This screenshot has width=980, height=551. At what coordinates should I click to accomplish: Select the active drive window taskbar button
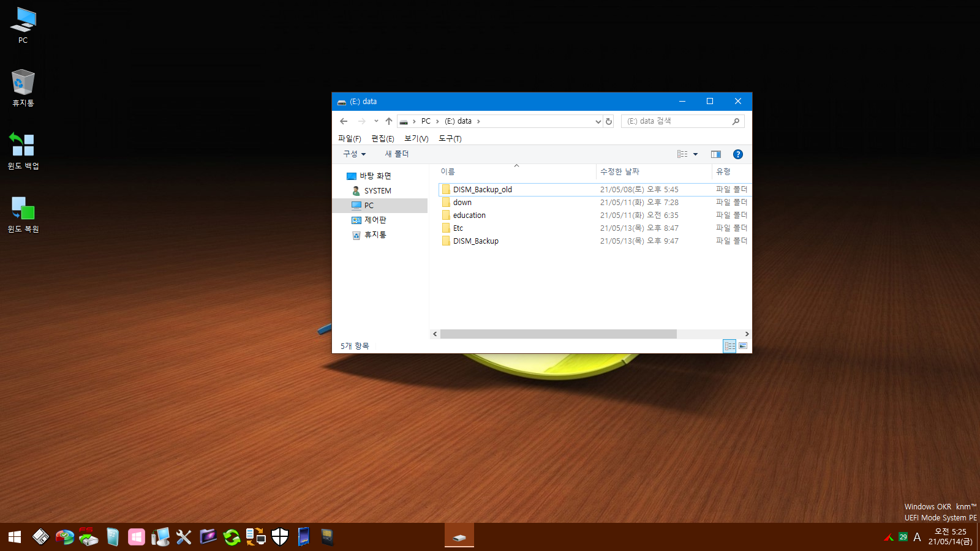click(x=459, y=537)
